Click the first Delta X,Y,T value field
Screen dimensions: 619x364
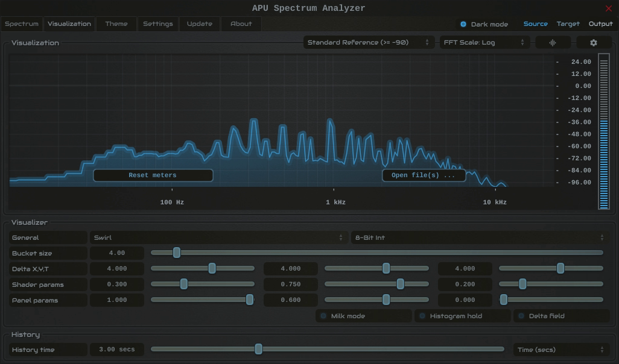coord(117,269)
